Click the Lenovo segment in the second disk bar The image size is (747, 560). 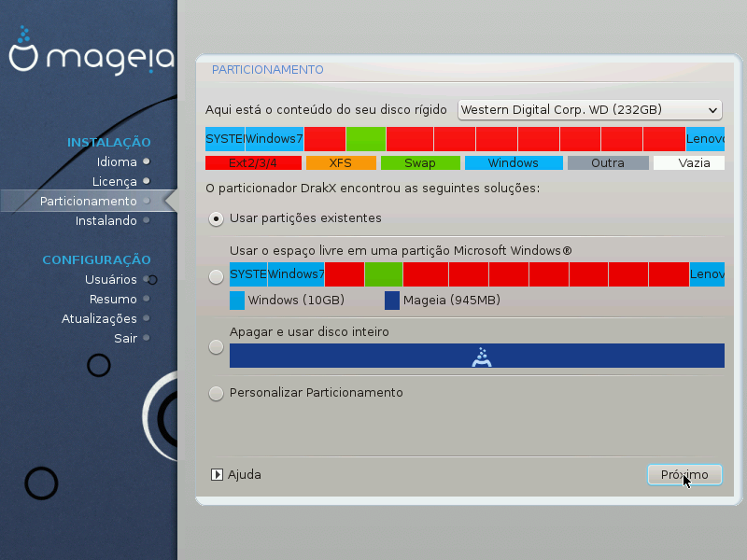[x=707, y=274]
